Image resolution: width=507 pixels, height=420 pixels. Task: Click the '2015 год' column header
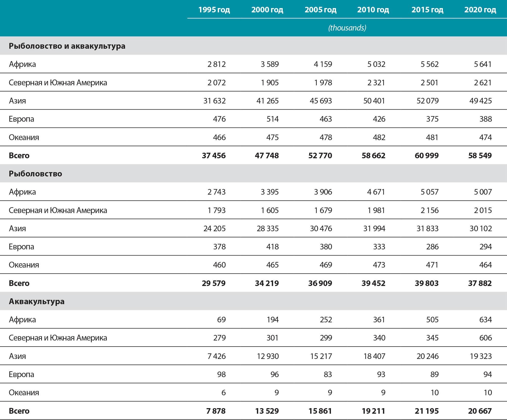point(427,10)
